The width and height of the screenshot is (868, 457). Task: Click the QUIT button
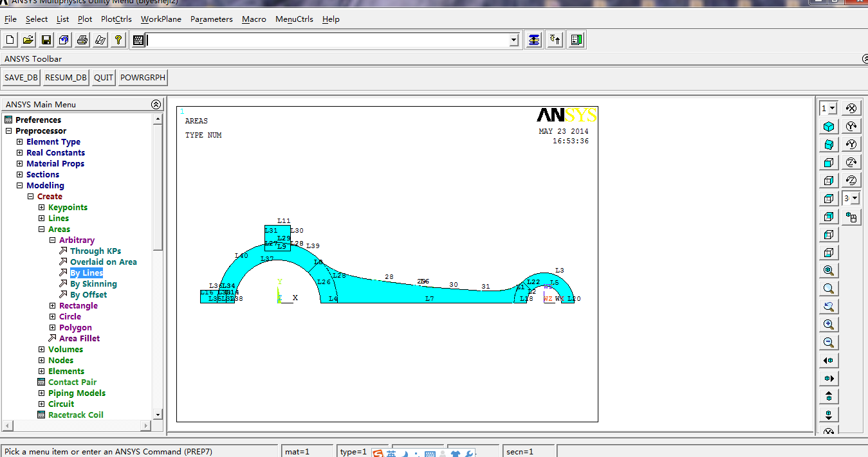pos(104,78)
